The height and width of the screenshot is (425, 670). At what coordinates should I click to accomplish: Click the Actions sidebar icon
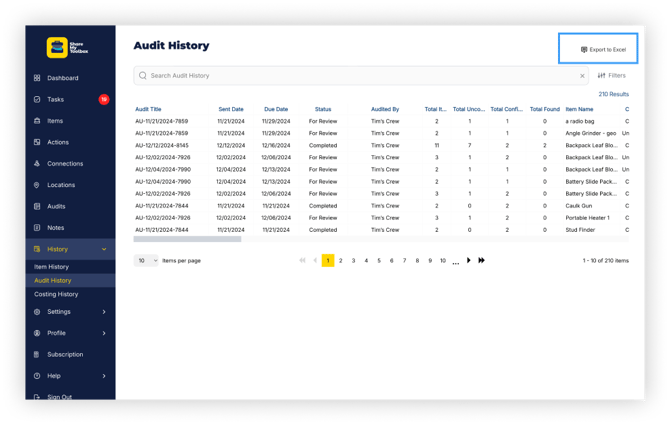tap(37, 142)
